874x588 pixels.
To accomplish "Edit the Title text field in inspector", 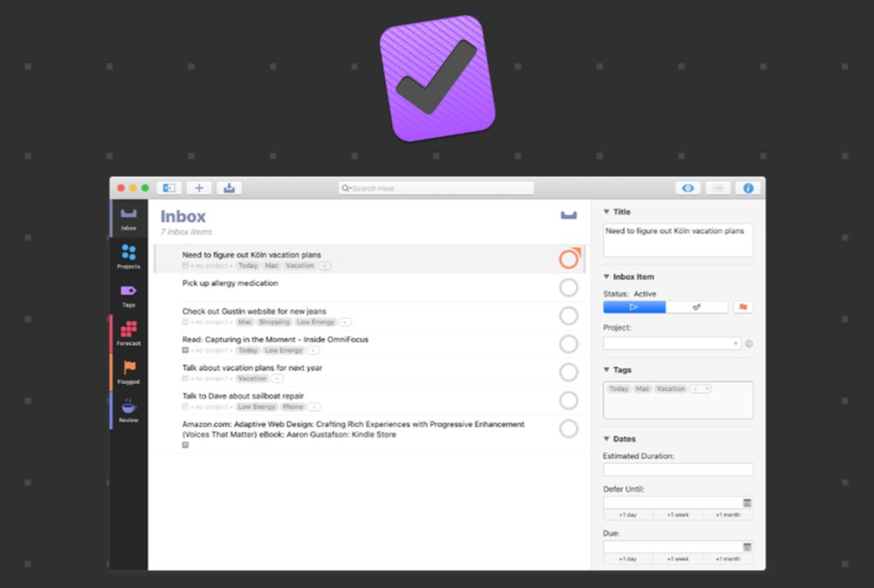I will (678, 240).
